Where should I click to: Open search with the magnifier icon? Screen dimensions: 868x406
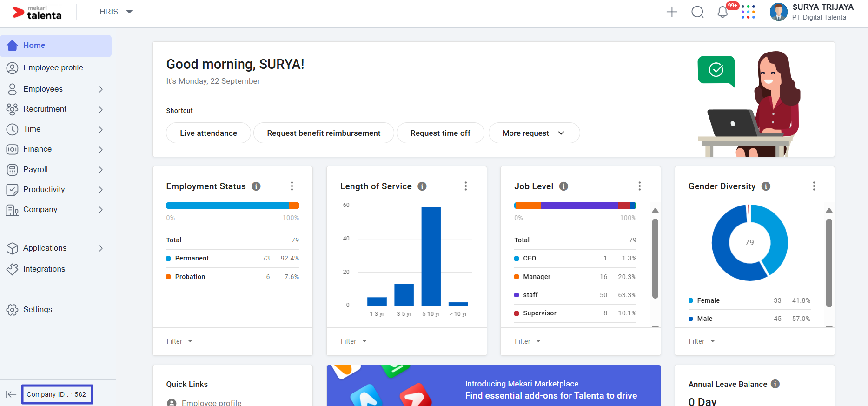pos(697,12)
